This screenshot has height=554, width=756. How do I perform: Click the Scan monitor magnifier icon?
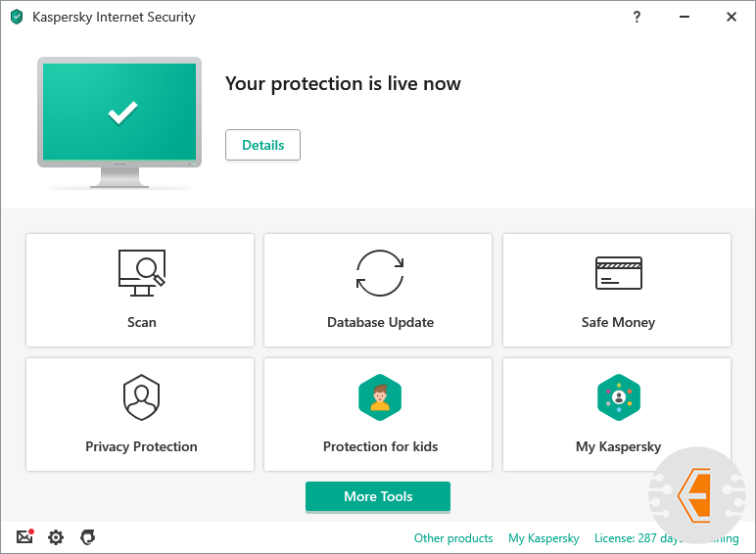141,273
